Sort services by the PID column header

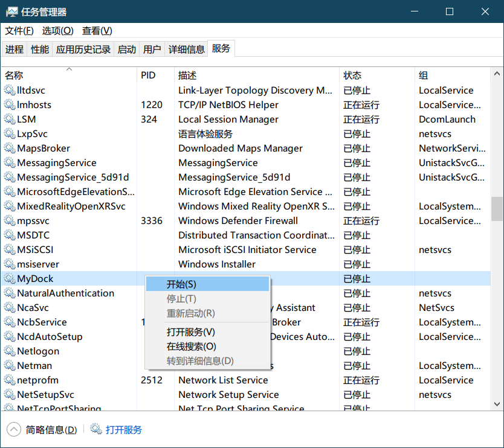[155, 75]
